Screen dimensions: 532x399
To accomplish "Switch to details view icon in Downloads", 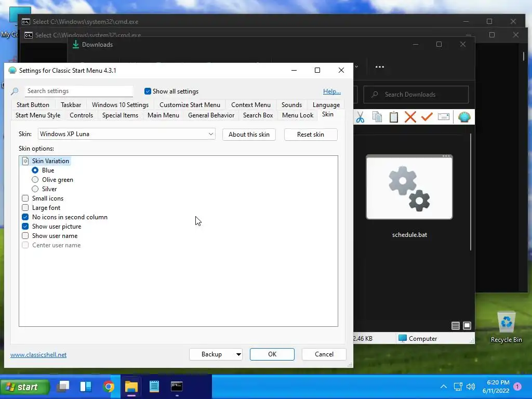I will [455, 326].
